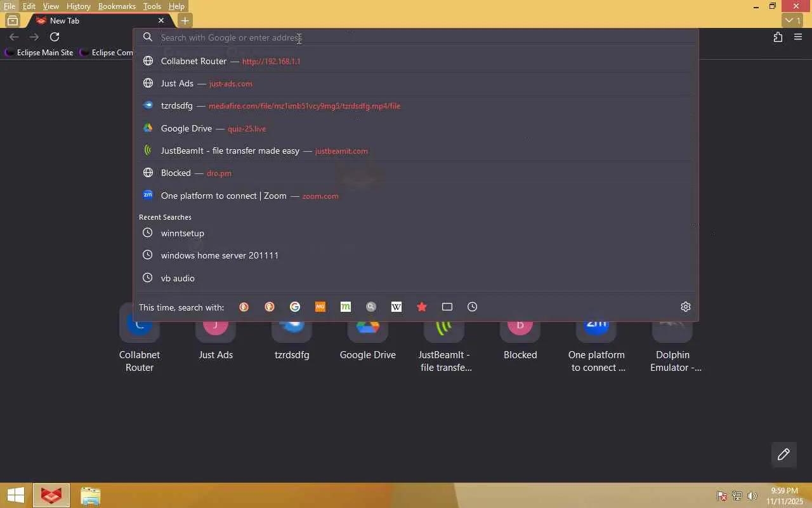Search History using the clock shortcut icon

473,307
